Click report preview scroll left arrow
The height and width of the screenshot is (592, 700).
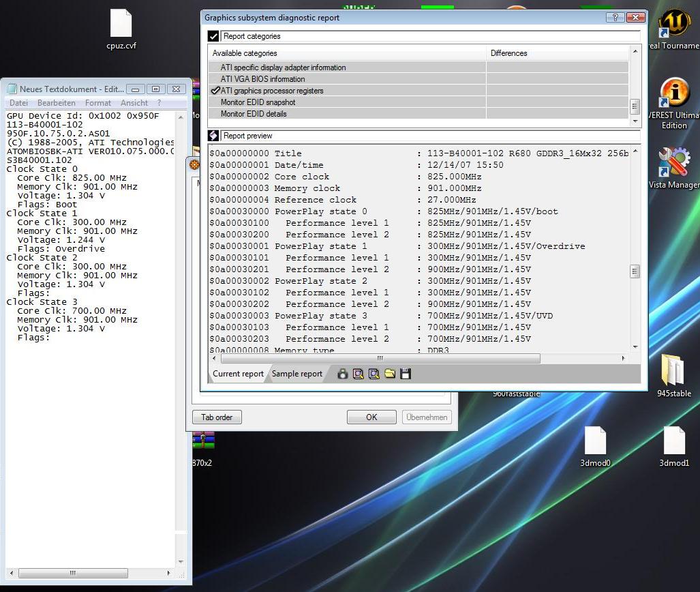pyautogui.click(x=214, y=358)
